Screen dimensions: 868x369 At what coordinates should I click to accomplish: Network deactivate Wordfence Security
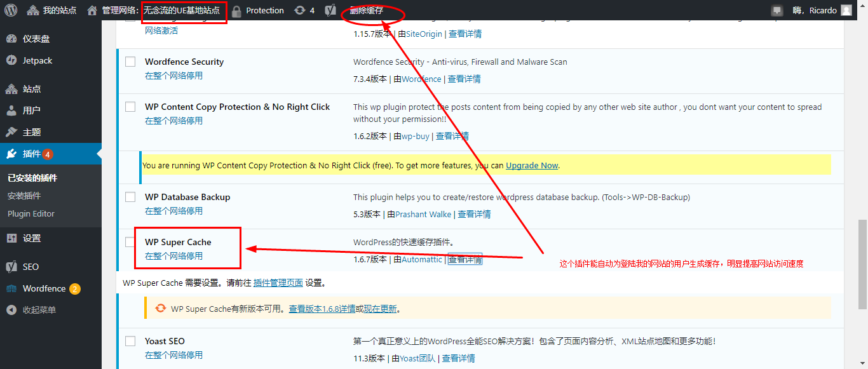(173, 76)
